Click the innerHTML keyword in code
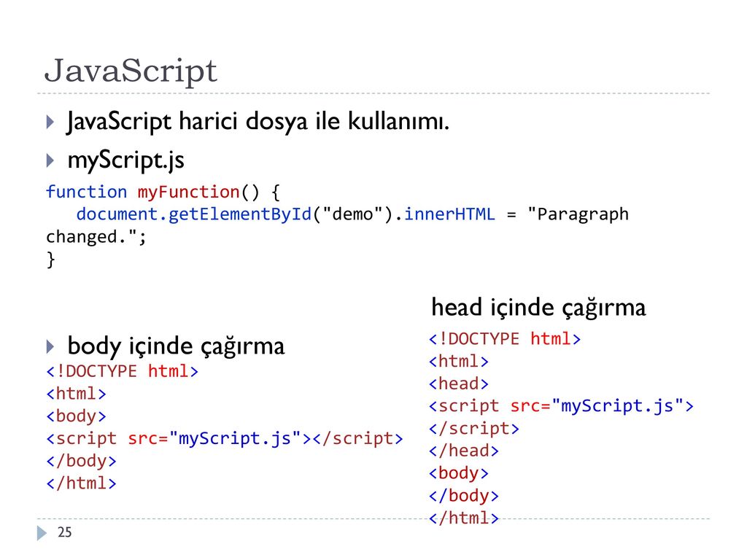This screenshot has height=560, width=747. pos(449,214)
